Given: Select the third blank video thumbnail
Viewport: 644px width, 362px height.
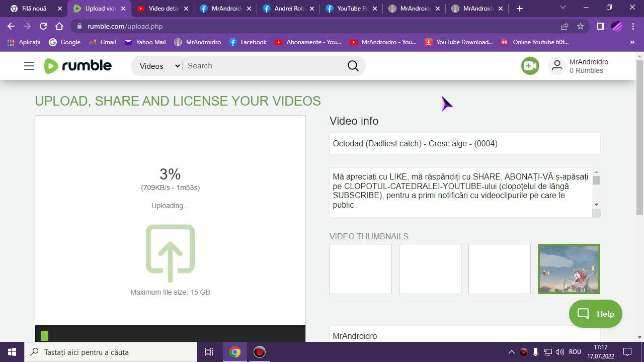Looking at the screenshot, I should tap(500, 269).
